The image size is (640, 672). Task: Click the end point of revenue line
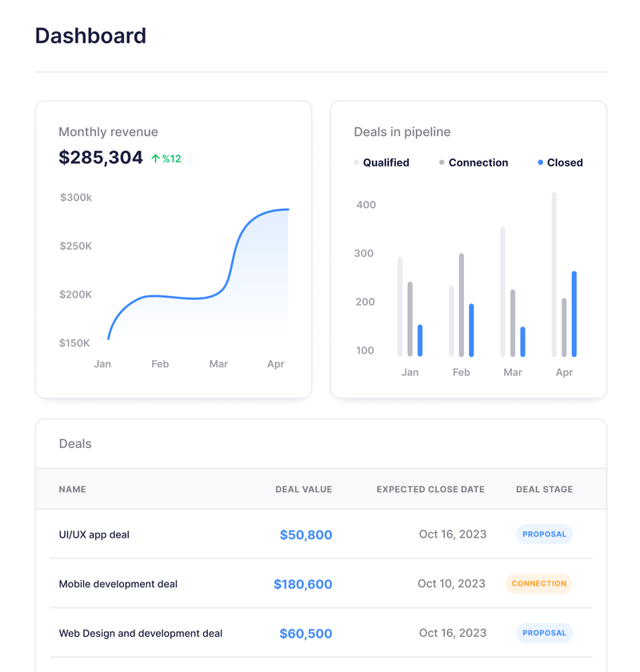(288, 210)
